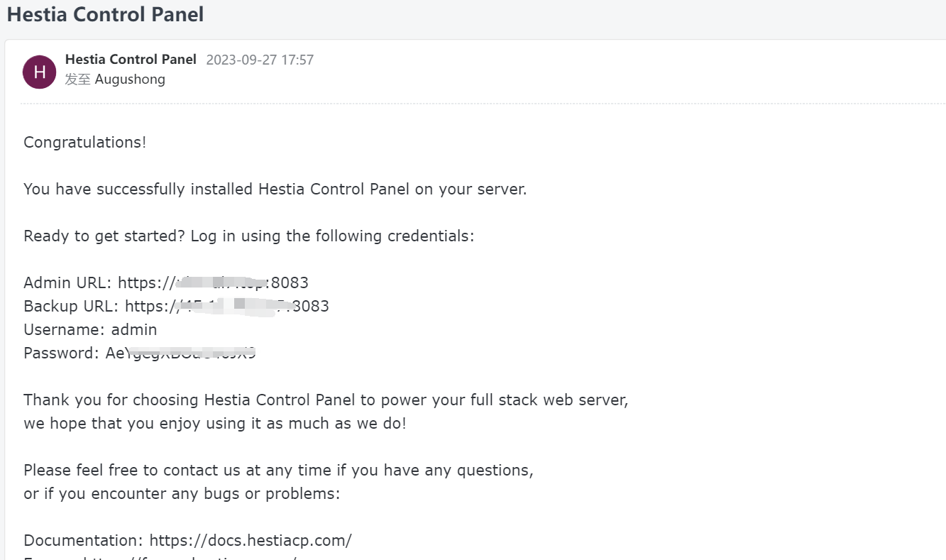Click the 'Documentation:' label text
This screenshot has width=946, height=560.
coord(83,541)
